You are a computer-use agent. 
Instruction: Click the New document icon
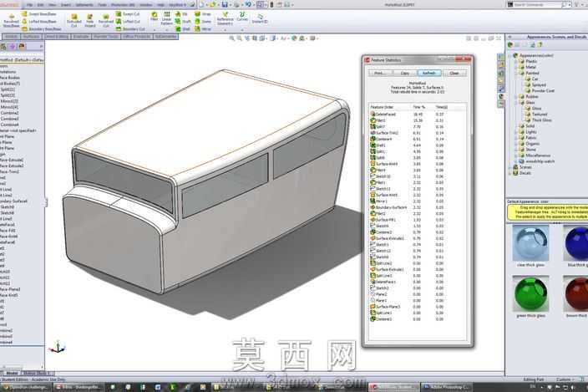coord(202,4)
